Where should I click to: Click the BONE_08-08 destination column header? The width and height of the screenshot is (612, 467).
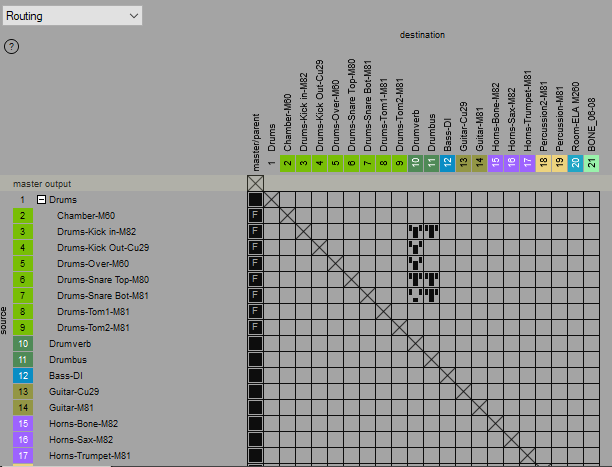tap(591, 125)
